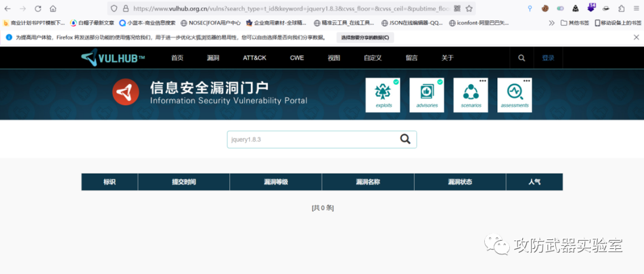Image resolution: width=644 pixels, height=274 pixels.
Task: Open the ATT&CK navigation item
Action: pos(255,58)
